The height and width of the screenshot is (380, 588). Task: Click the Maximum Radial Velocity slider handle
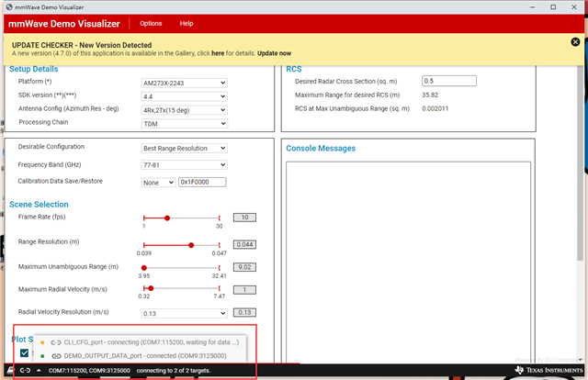coord(151,288)
